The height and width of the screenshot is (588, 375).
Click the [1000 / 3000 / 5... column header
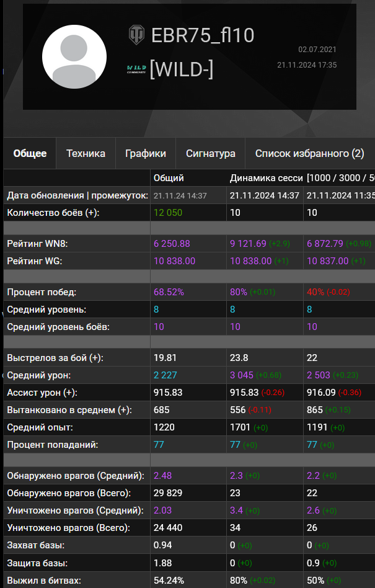[340, 178]
